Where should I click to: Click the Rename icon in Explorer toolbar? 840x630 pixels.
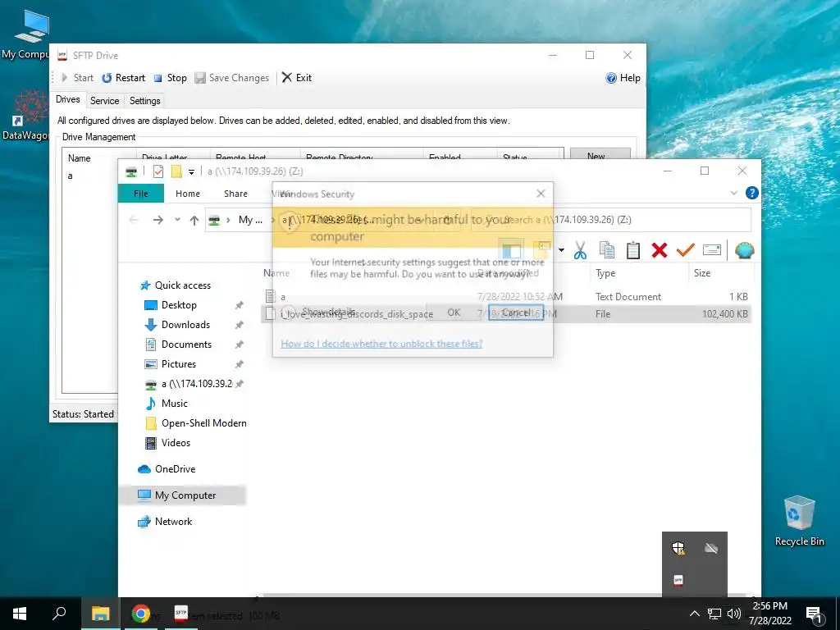pyautogui.click(x=711, y=249)
